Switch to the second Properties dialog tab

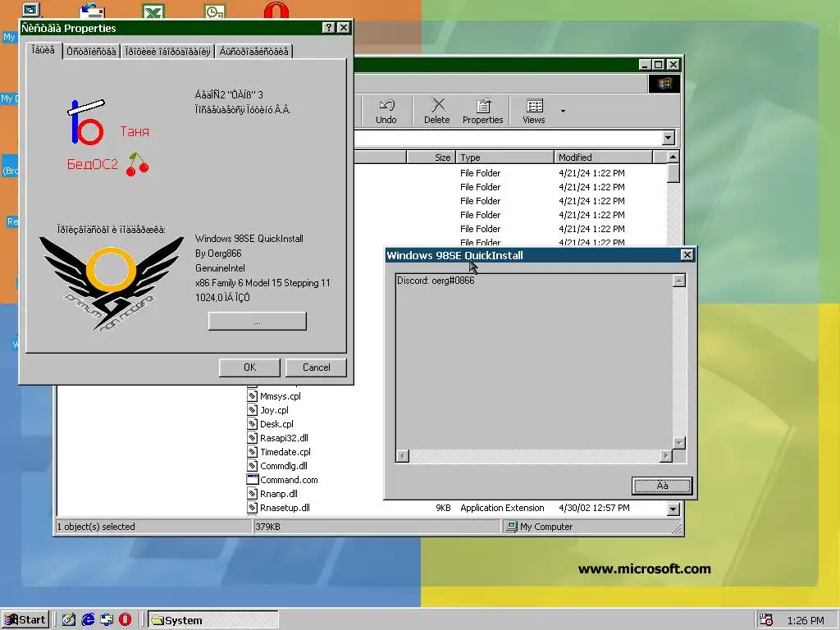tap(91, 52)
